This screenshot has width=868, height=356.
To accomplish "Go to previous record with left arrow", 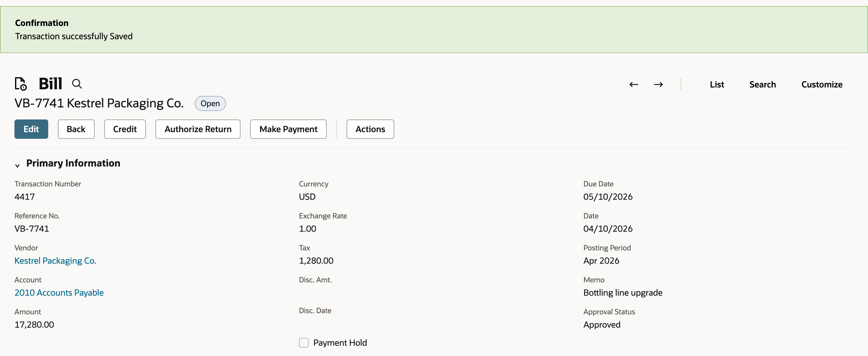I will point(634,84).
